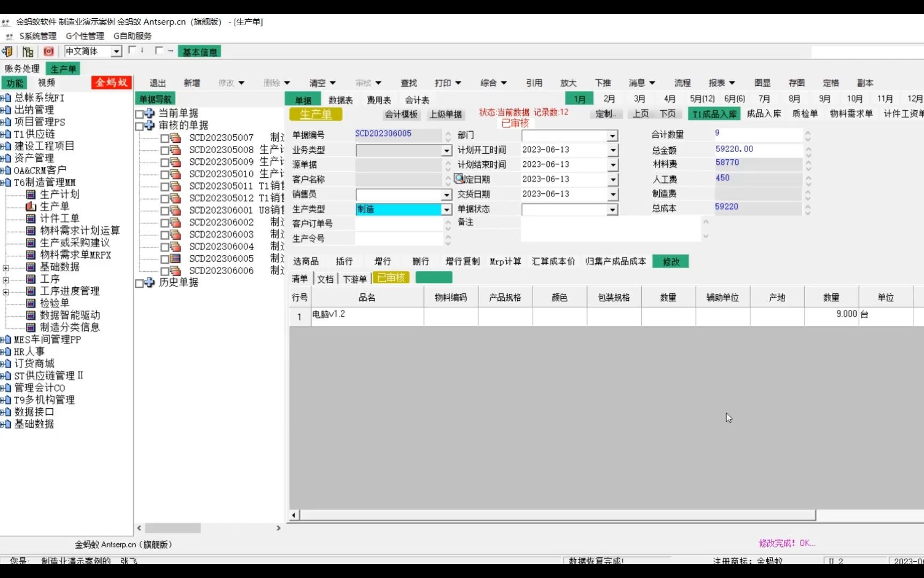Check the box for SCD202305010

click(165, 174)
